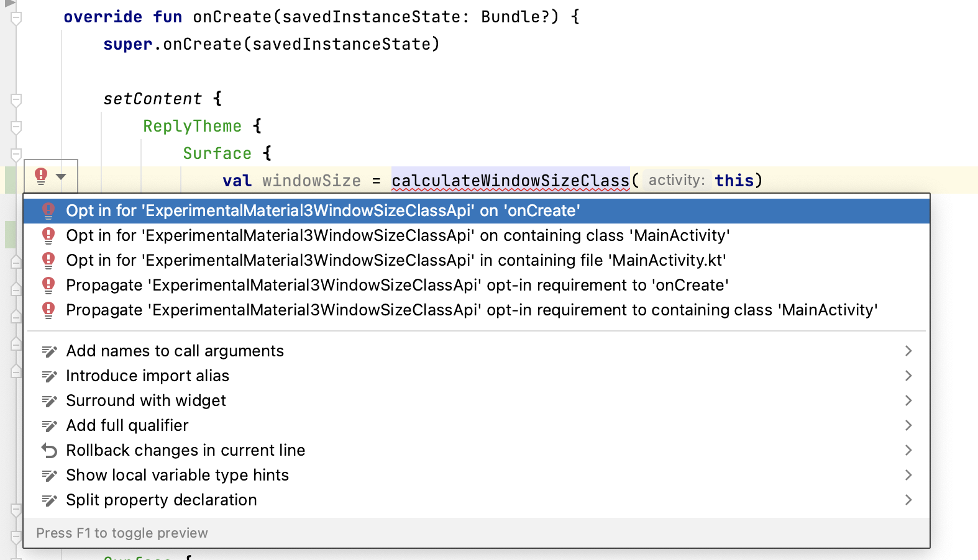Collapse the ReplyTheme block fold marker
This screenshot has width=978, height=560.
(17, 127)
